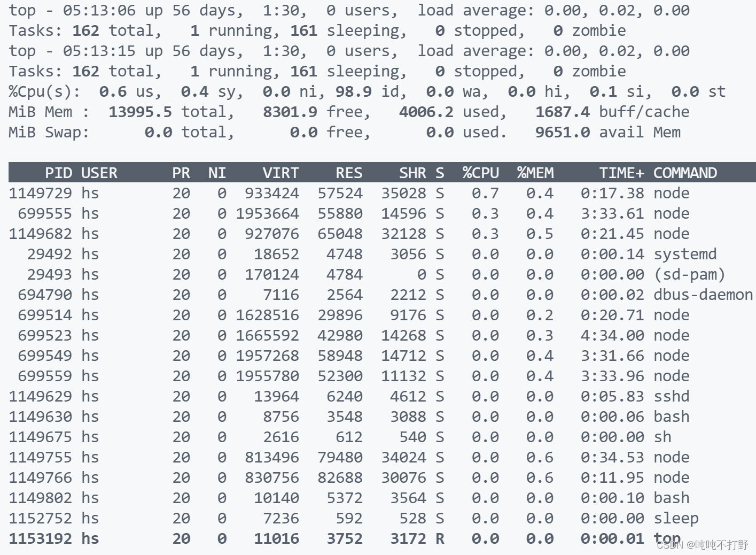Click the 98.9 id CPU value
Viewport: 756px width, 555px height.
[x=353, y=91]
